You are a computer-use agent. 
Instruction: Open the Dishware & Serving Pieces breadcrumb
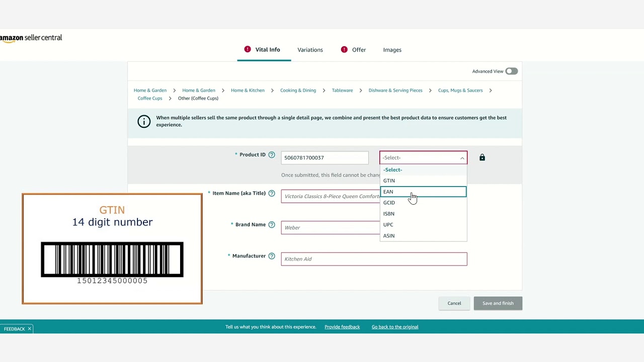pos(395,90)
